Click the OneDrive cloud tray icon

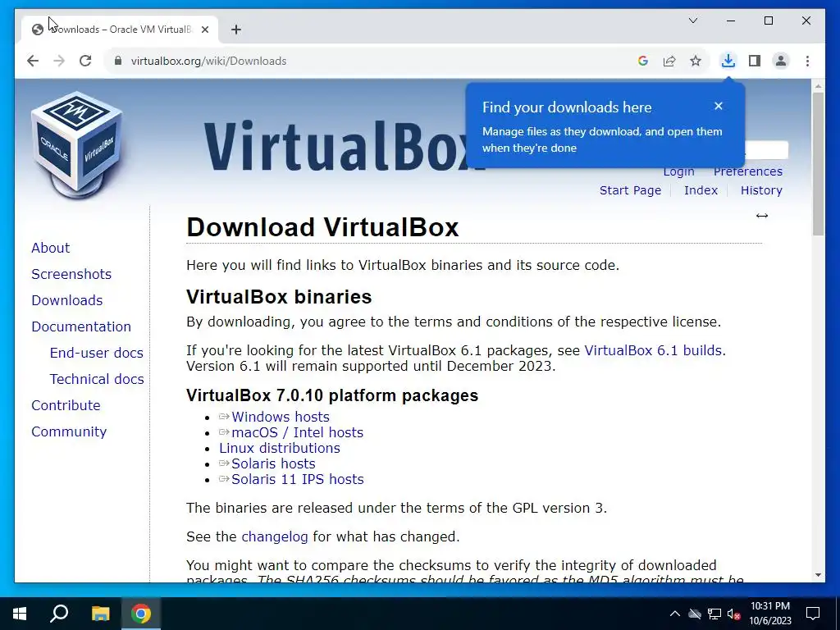point(695,614)
